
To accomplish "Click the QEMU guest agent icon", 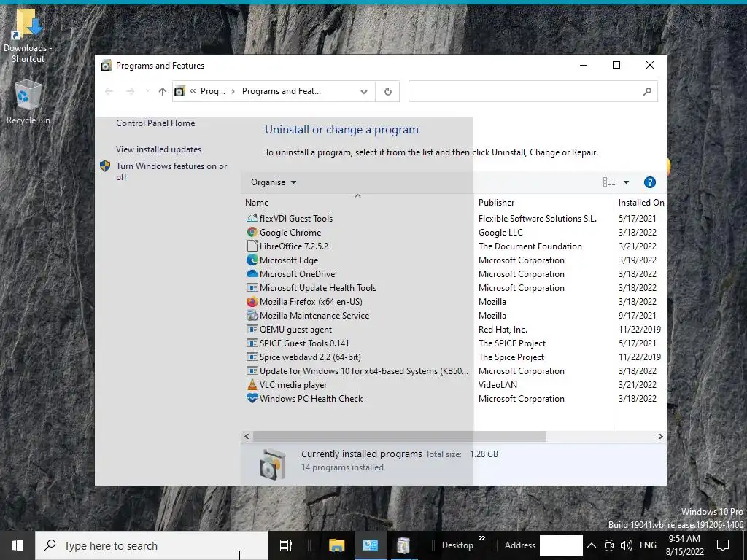I will pyautogui.click(x=252, y=329).
